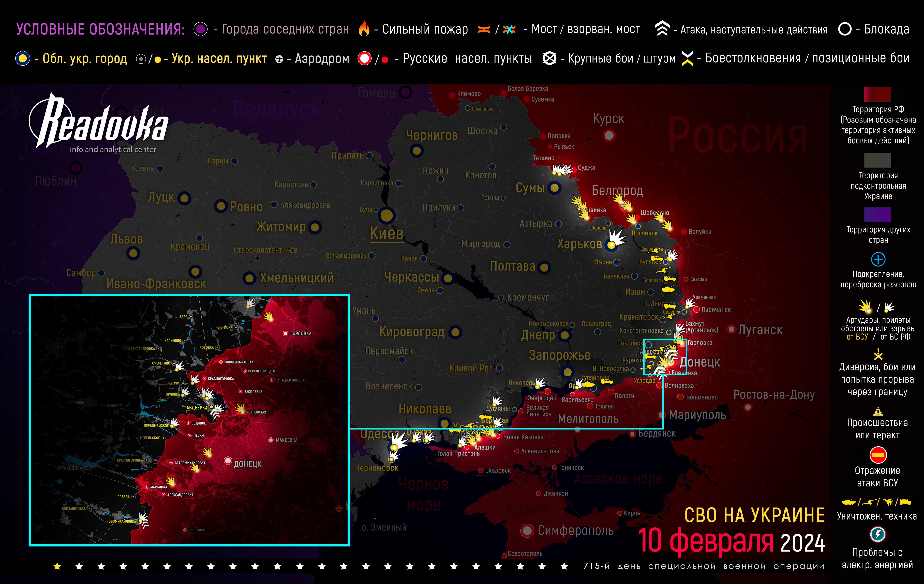
Task: Click the Чернигов city label
Action: (x=432, y=135)
